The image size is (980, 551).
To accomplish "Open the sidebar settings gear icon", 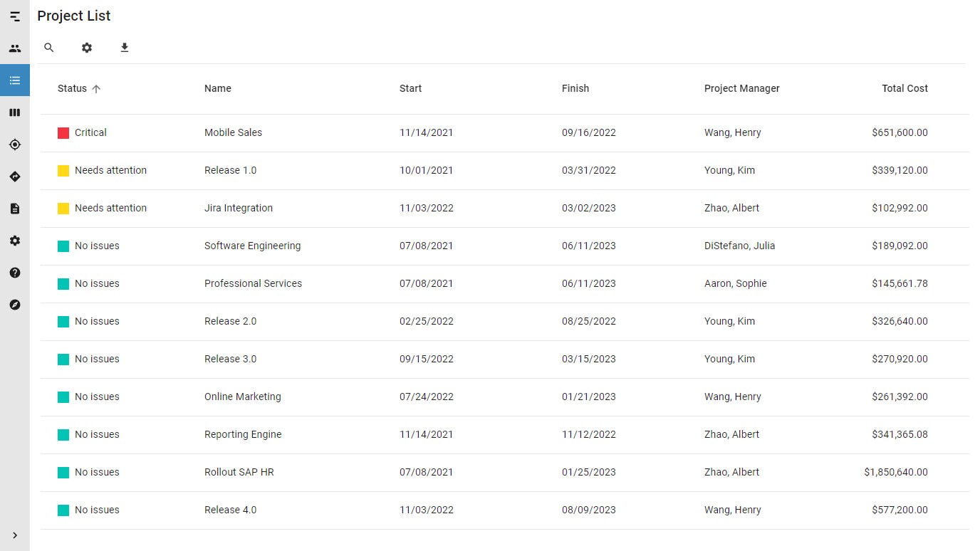I will tap(15, 241).
